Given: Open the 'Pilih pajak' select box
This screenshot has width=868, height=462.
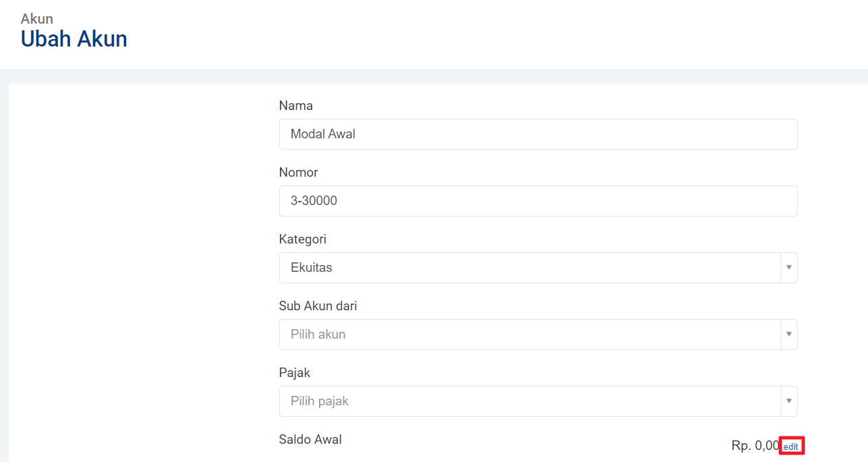Looking at the screenshot, I should click(529, 401).
